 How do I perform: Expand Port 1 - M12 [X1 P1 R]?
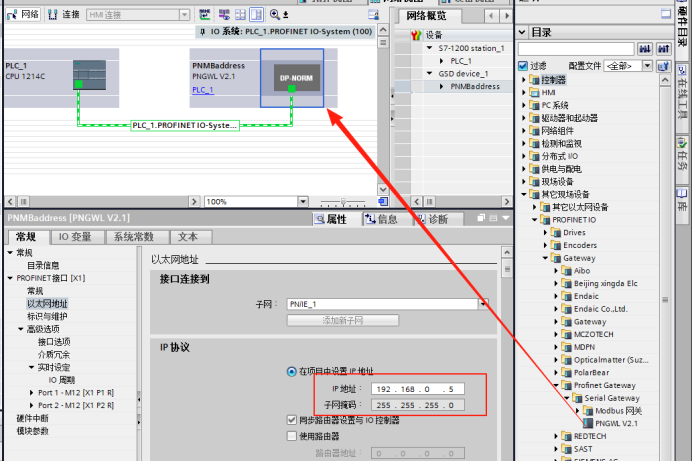click(31, 392)
